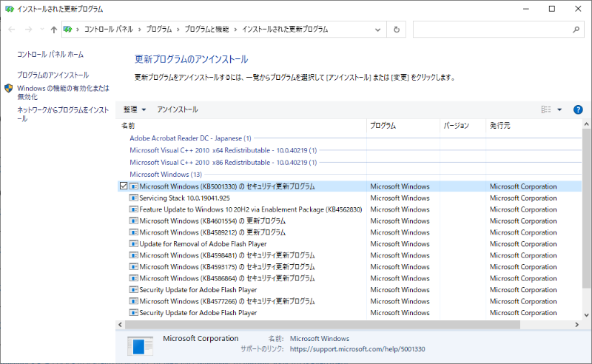Click the KB4601554 update row icon
The height and width of the screenshot is (364, 592).
134,220
